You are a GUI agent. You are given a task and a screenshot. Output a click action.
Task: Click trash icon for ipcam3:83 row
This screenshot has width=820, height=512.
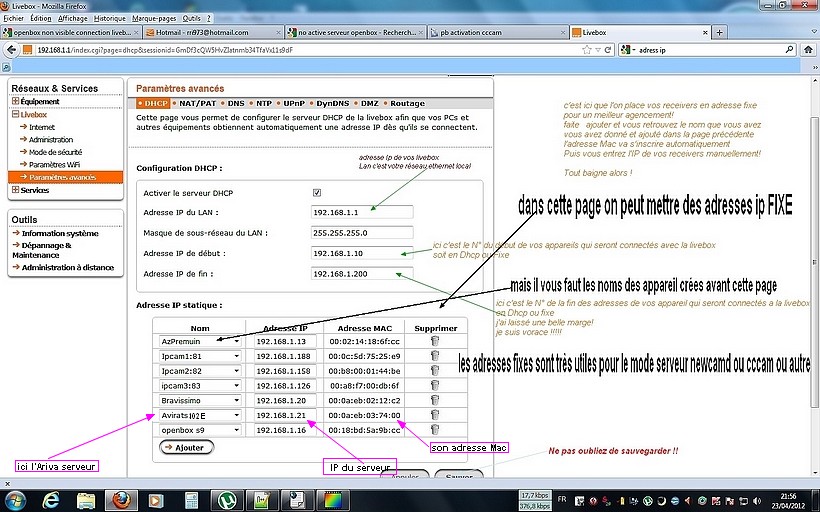point(434,386)
